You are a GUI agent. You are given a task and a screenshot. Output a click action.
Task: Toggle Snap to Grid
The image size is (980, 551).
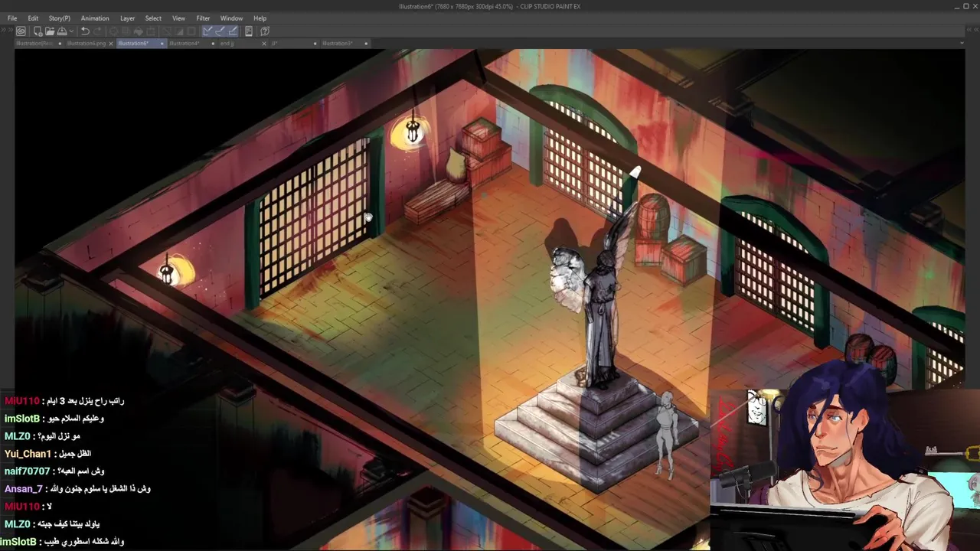tap(232, 31)
